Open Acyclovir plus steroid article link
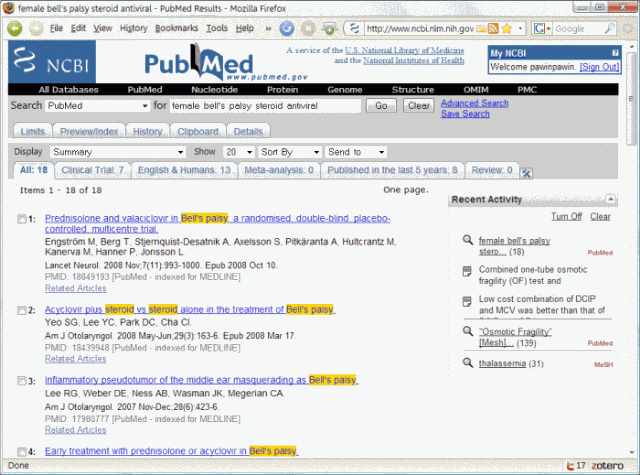This screenshot has height=475, width=640. [x=190, y=310]
